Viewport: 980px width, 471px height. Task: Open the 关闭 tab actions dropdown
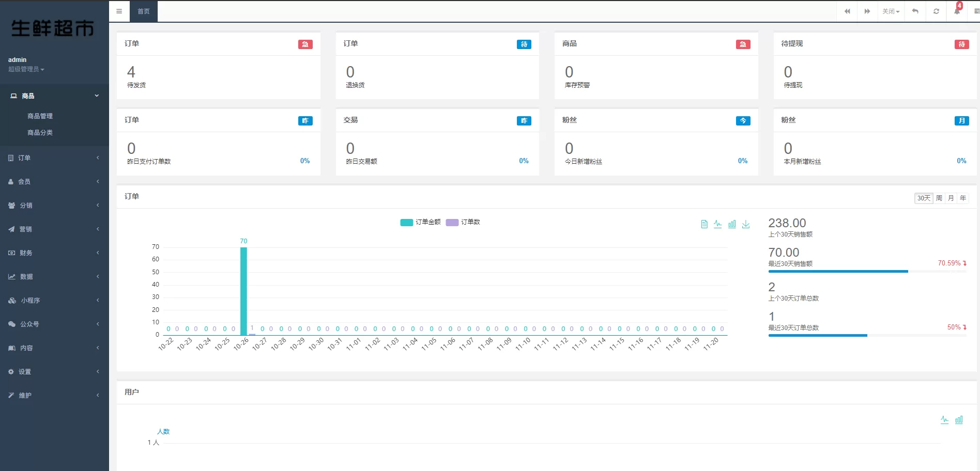[891, 11]
